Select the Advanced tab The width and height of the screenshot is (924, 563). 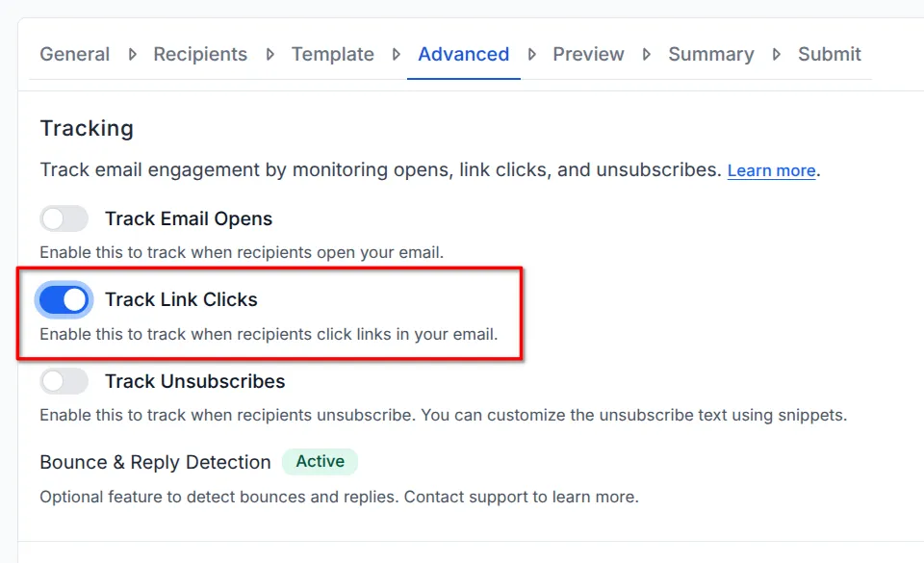[463, 55]
